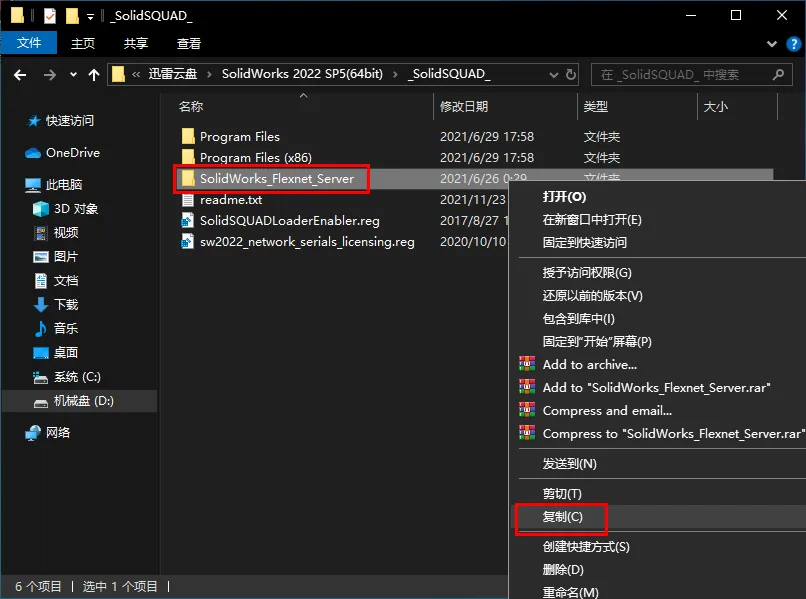The height and width of the screenshot is (599, 806).
Task: Choose 固定到快速访问 in context menu
Action: [x=585, y=243]
